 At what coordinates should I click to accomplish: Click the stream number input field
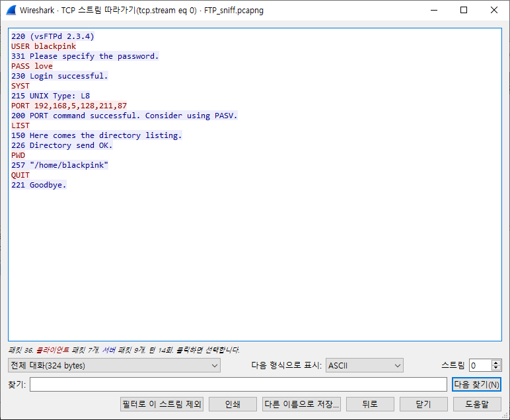480,365
